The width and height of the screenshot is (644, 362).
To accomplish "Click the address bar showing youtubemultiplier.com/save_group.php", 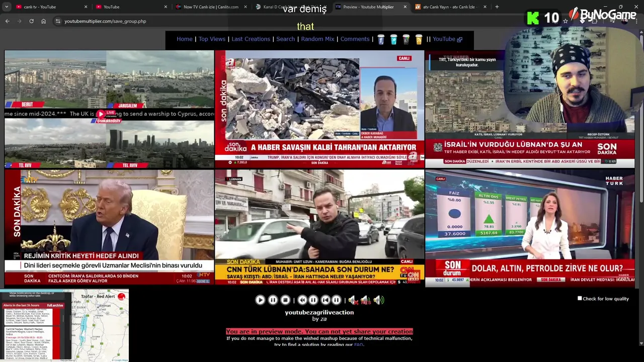I will [x=105, y=21].
